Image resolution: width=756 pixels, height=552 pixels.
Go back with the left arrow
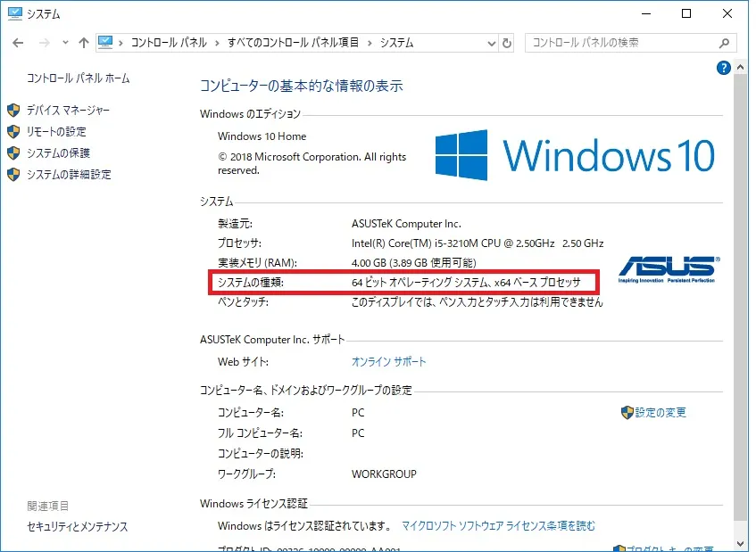pos(19,43)
